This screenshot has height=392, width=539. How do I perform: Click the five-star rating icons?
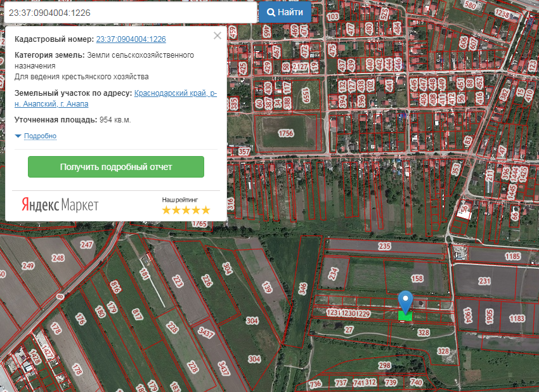pyautogui.click(x=185, y=210)
